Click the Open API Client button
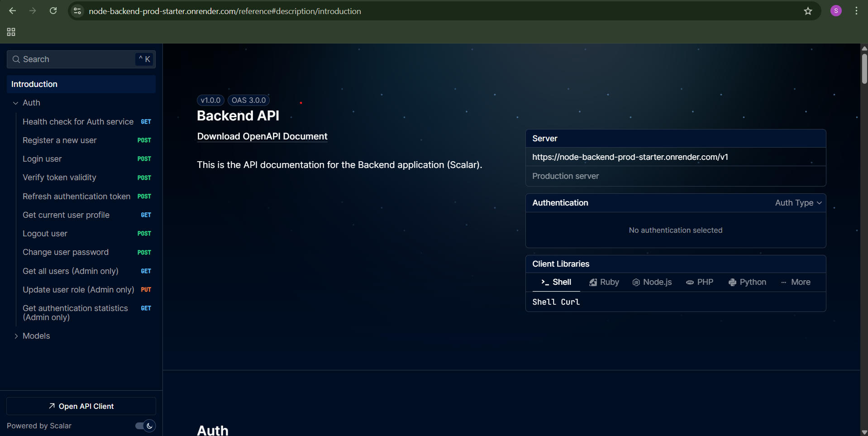The height and width of the screenshot is (436, 868). click(x=81, y=406)
